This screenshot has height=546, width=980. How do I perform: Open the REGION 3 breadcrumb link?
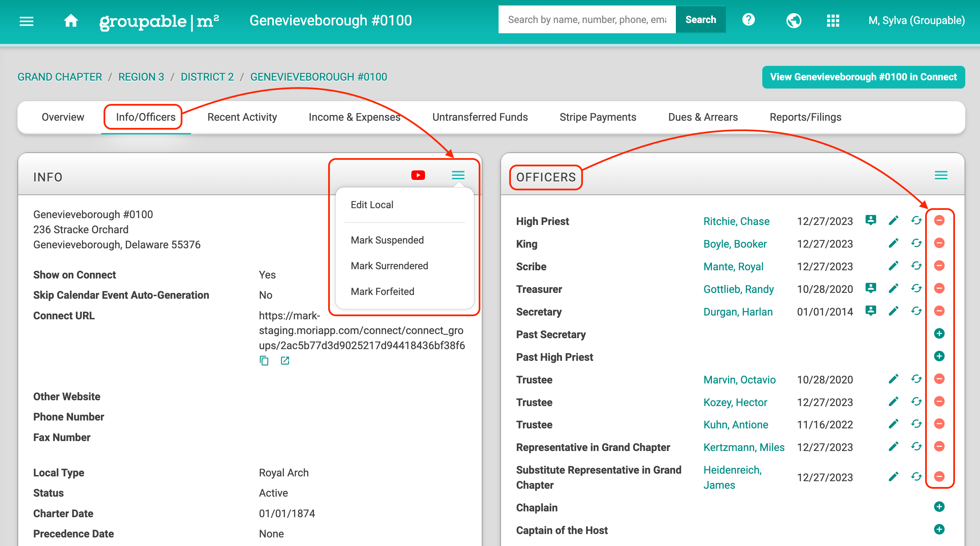[x=141, y=77]
